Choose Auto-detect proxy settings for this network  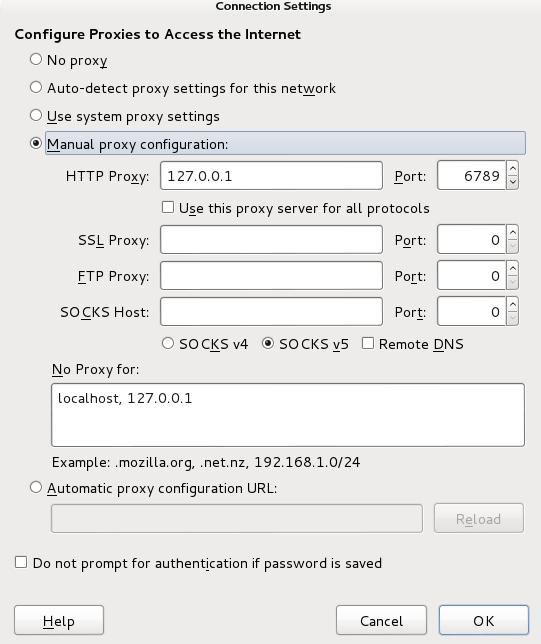36,87
